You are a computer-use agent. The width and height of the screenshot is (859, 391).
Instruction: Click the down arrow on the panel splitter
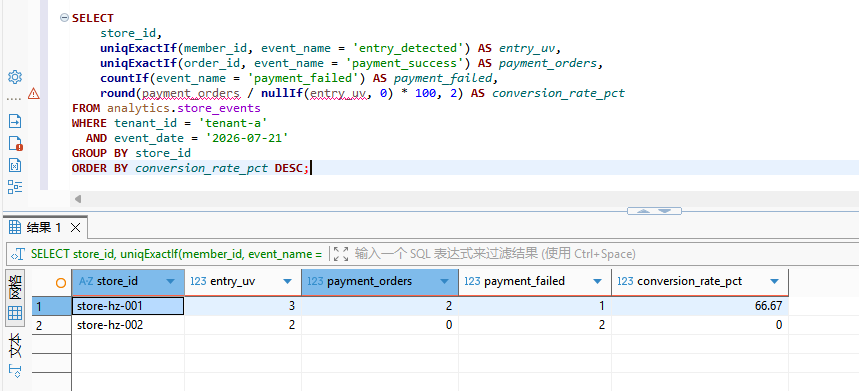pos(664,211)
